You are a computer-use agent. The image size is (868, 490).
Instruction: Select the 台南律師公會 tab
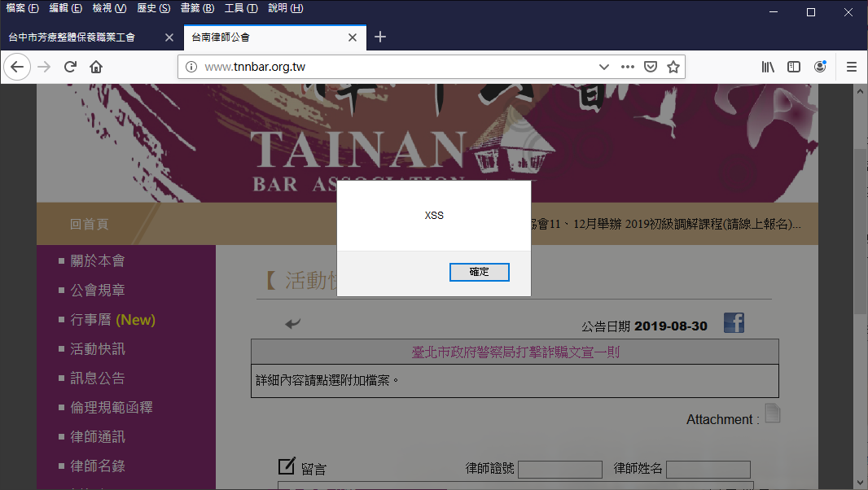click(x=221, y=37)
